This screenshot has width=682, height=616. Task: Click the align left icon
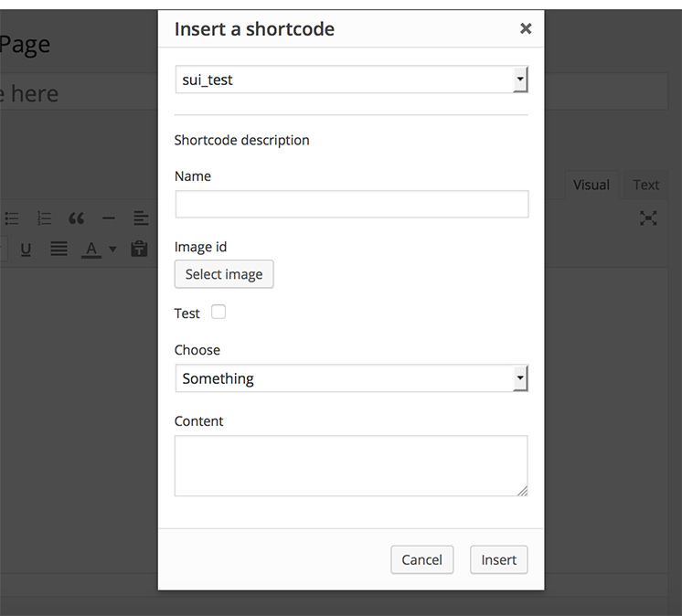[x=140, y=218]
